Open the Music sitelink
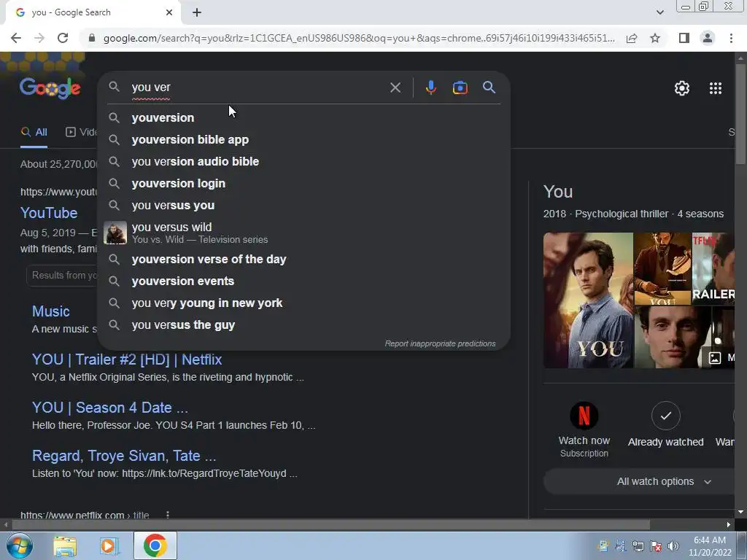This screenshot has width=747, height=560. [50, 311]
